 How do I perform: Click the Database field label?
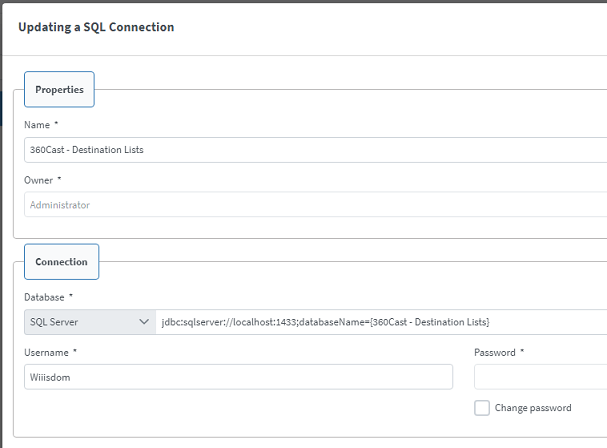coord(44,297)
